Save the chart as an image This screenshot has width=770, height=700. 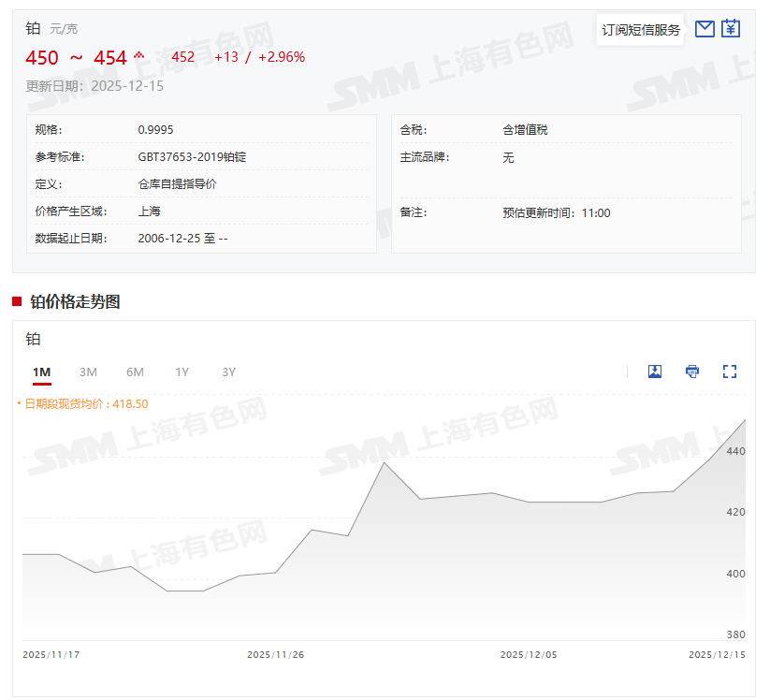point(655,372)
